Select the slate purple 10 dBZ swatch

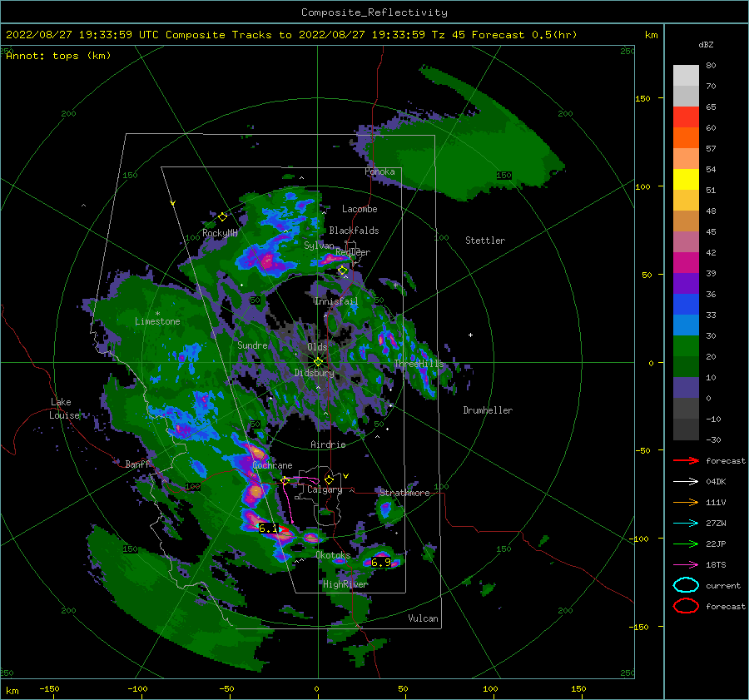pos(686,388)
